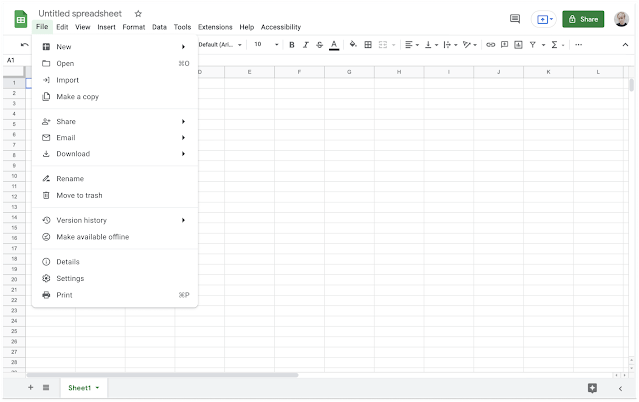Viewport: 639px width, 402px height.
Task: Click the borders icon in toolbar
Action: (x=368, y=45)
